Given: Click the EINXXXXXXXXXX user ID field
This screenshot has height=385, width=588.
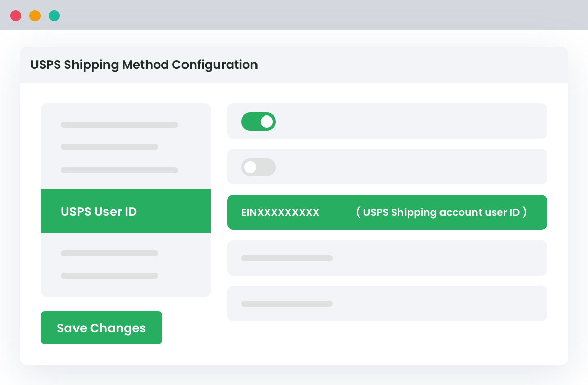Looking at the screenshot, I should pos(280,212).
